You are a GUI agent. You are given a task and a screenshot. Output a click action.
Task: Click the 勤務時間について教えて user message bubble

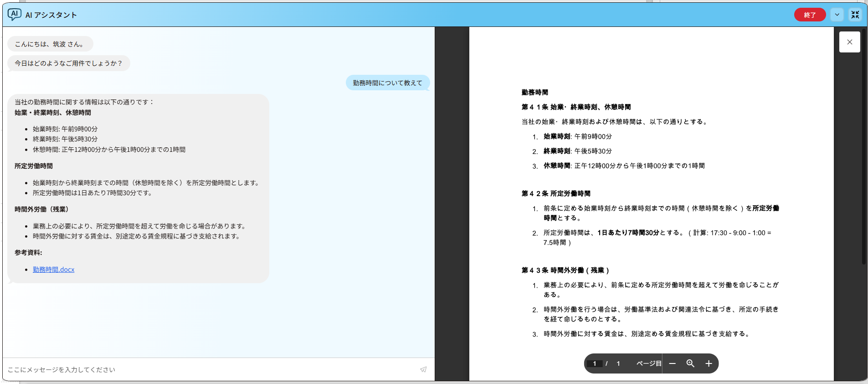387,83
